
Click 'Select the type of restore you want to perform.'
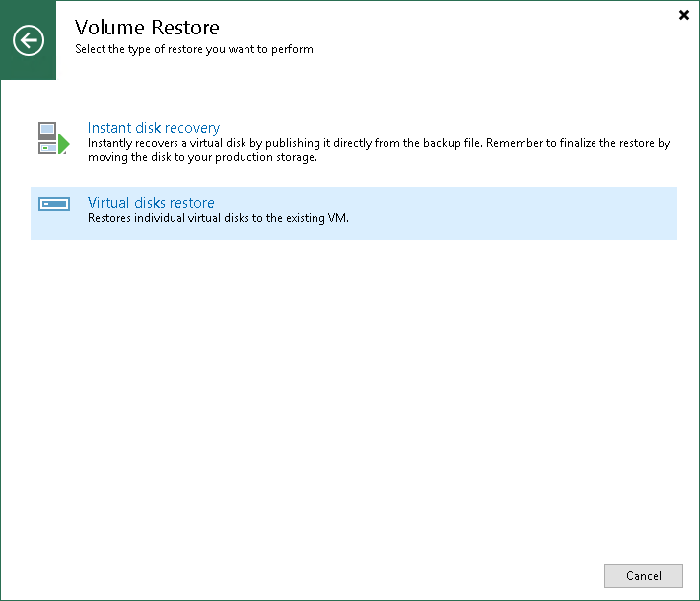coord(195,49)
